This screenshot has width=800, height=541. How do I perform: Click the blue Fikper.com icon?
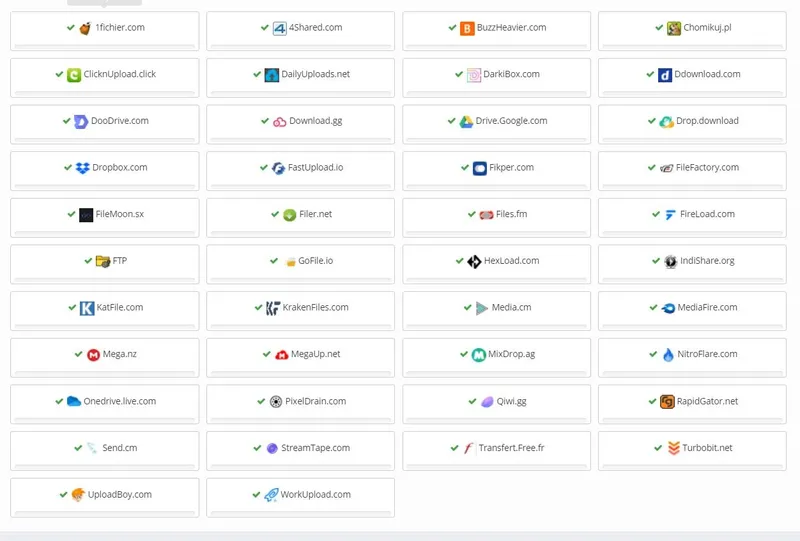point(480,168)
